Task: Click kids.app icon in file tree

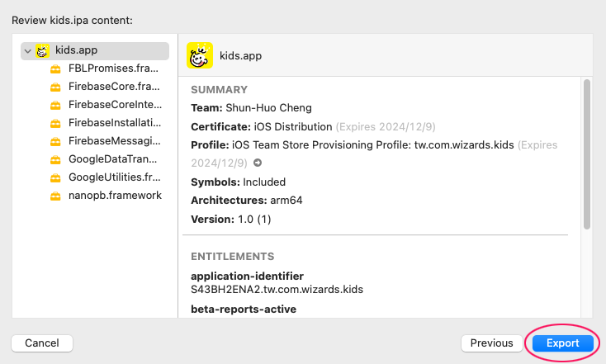Action: [x=42, y=50]
